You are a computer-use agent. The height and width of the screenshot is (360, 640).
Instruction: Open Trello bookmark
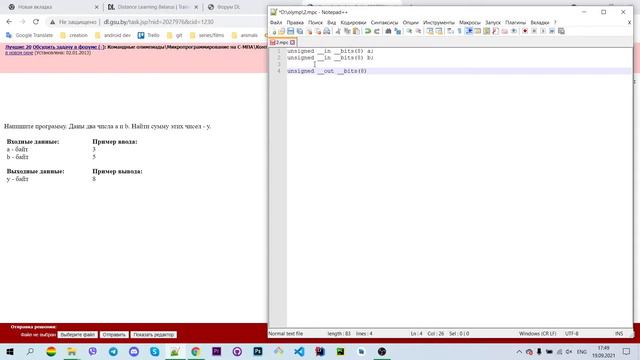[x=149, y=35]
